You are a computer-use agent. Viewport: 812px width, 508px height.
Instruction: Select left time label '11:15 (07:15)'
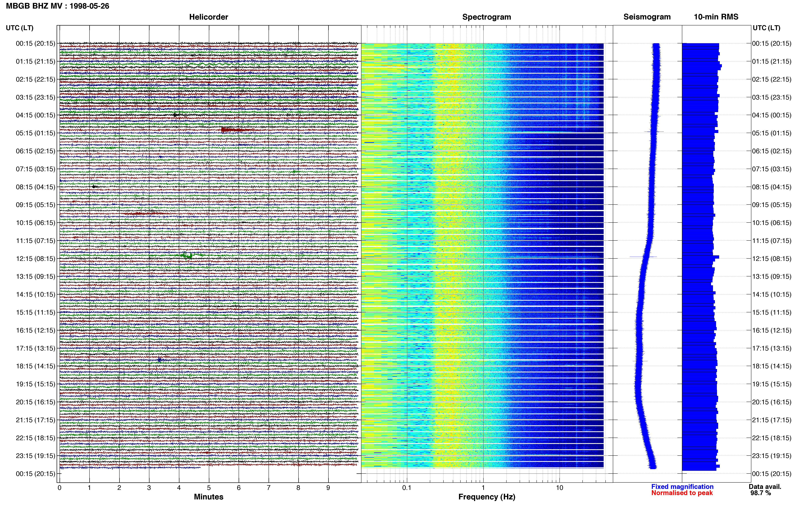click(x=35, y=240)
